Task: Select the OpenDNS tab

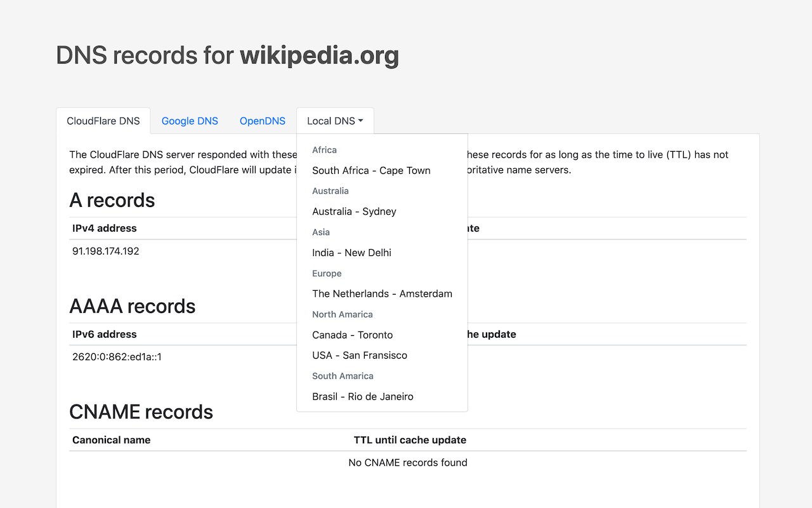Action: 263,121
